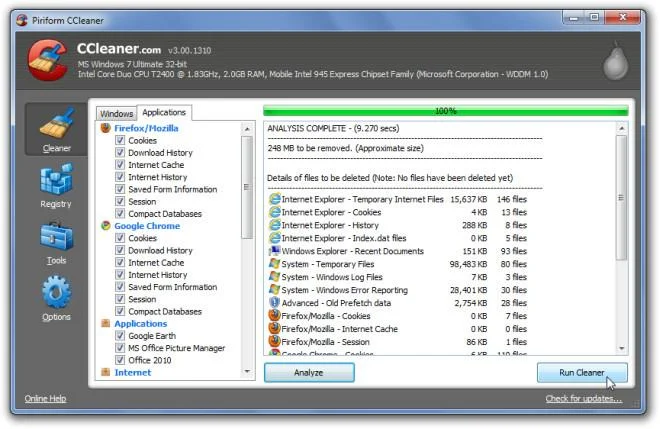The height and width of the screenshot is (429, 660).
Task: Toggle Firefox Saved Form Information checkbox
Action: pyautogui.click(x=120, y=189)
